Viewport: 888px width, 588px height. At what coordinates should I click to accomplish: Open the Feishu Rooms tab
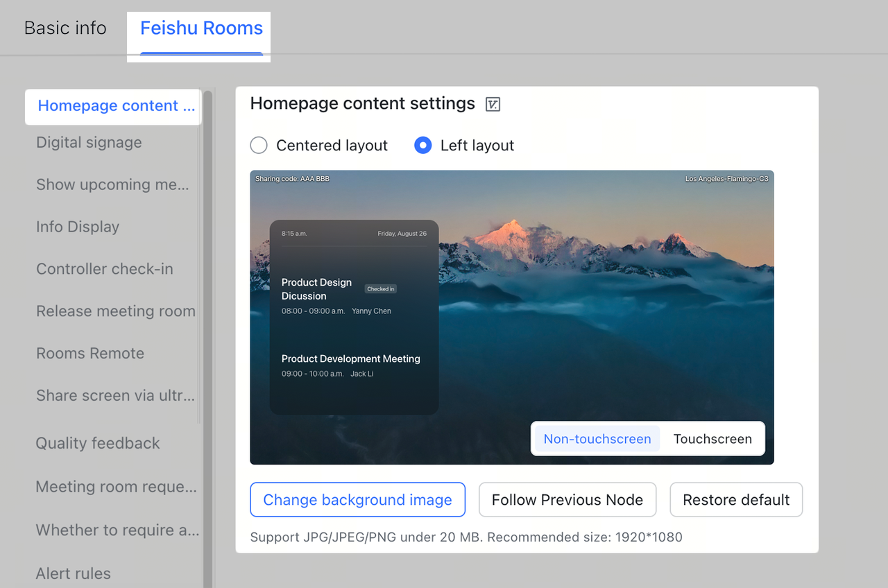pos(201,28)
